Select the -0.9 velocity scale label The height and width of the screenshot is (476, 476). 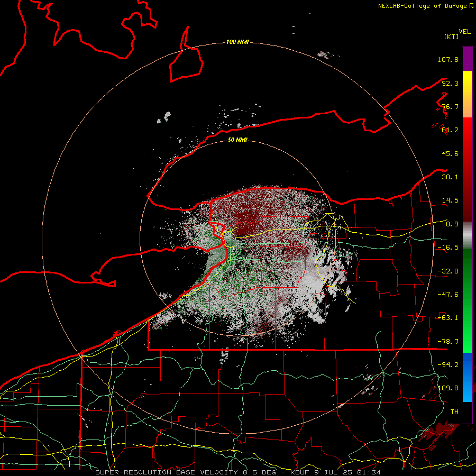(450, 224)
